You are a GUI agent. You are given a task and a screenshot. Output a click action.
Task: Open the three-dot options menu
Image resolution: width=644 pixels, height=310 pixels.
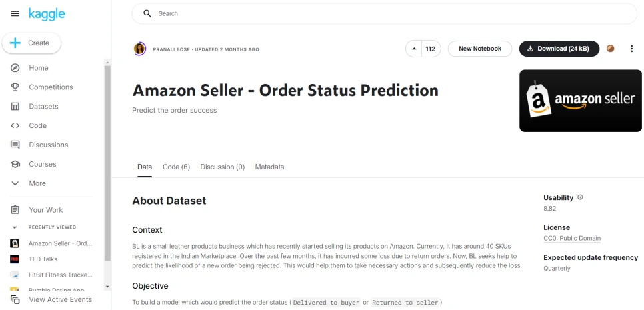(x=631, y=49)
